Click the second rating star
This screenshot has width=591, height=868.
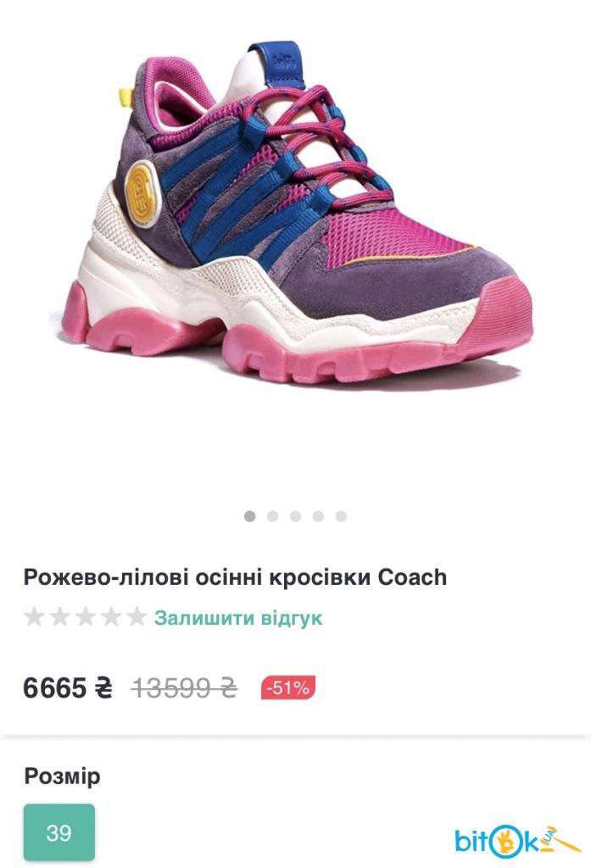(60, 617)
